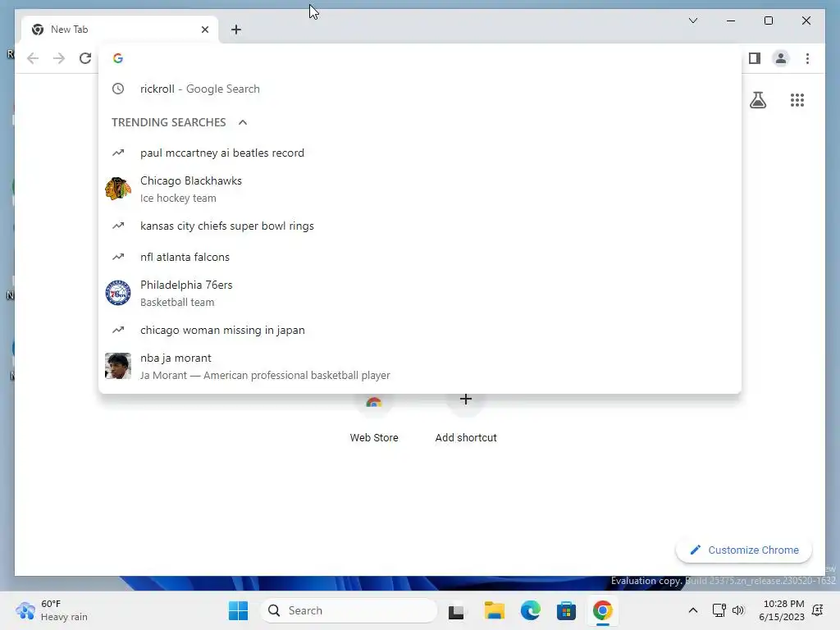Click the Google G icon in address bar
Screen dimensions: 840x630
[x=118, y=58]
